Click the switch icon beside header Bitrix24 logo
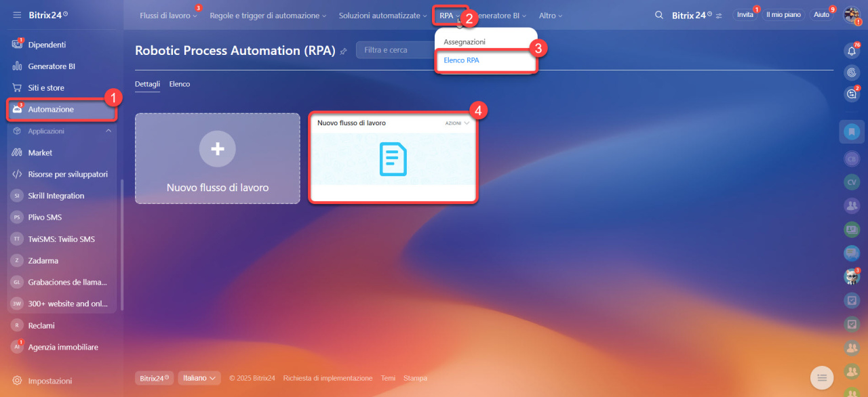 pyautogui.click(x=719, y=16)
